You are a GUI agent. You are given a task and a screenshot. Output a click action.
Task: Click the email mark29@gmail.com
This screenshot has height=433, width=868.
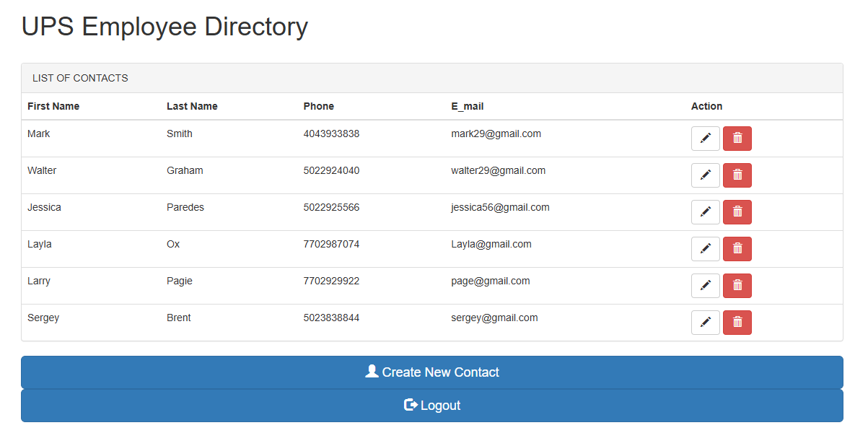(x=496, y=134)
